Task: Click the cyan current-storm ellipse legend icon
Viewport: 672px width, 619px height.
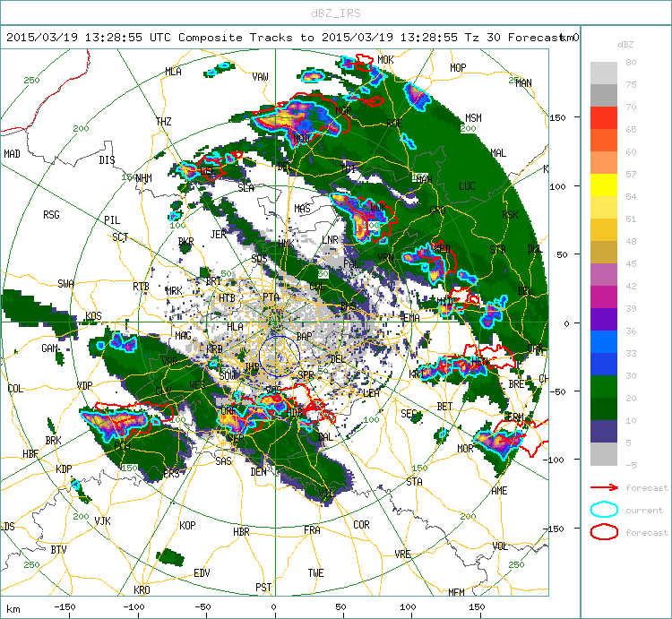Action: point(604,510)
